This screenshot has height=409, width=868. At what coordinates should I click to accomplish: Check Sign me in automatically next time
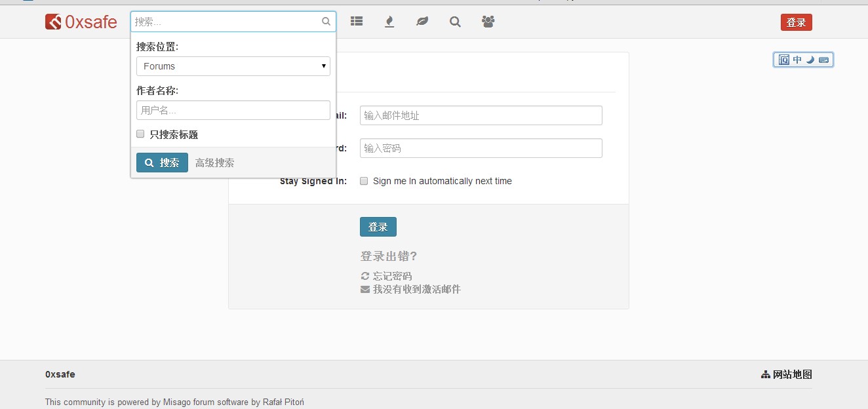click(364, 181)
